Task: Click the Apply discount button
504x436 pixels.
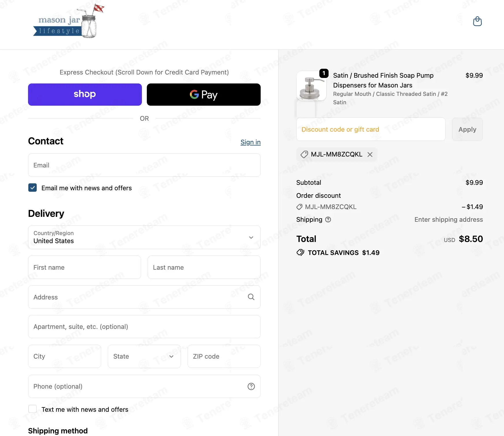Action: pyautogui.click(x=467, y=129)
